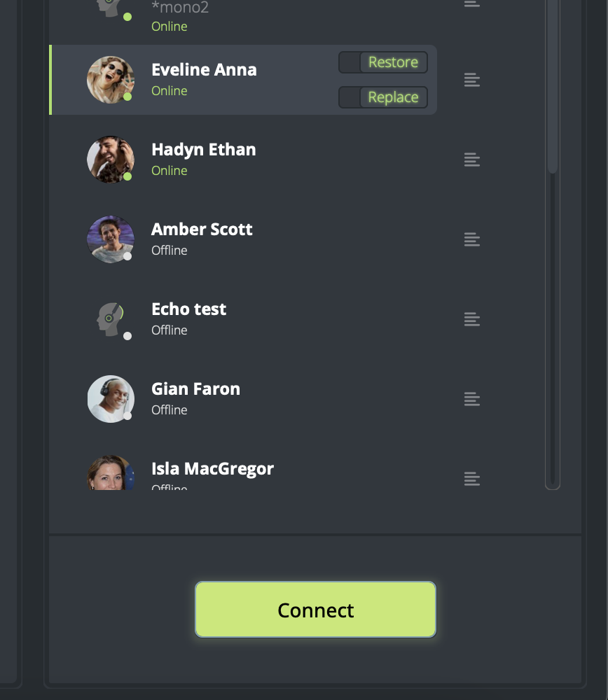
Task: Click Gian Faron's profile picture
Action: [111, 399]
